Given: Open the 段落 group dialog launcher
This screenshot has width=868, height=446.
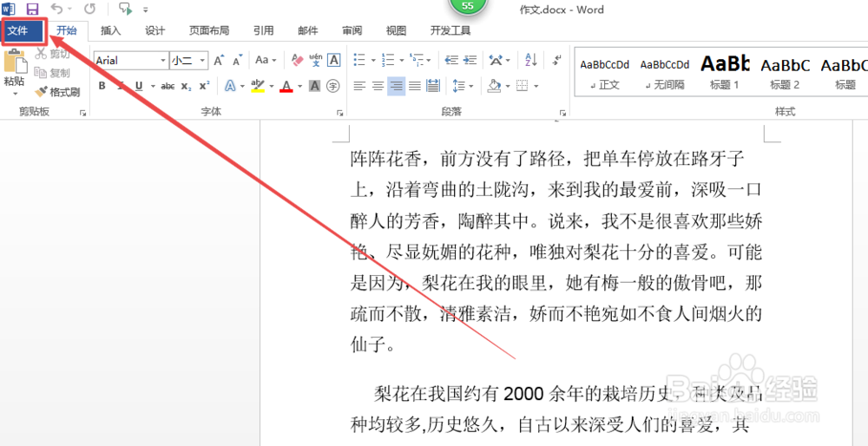Looking at the screenshot, I should click(x=562, y=112).
